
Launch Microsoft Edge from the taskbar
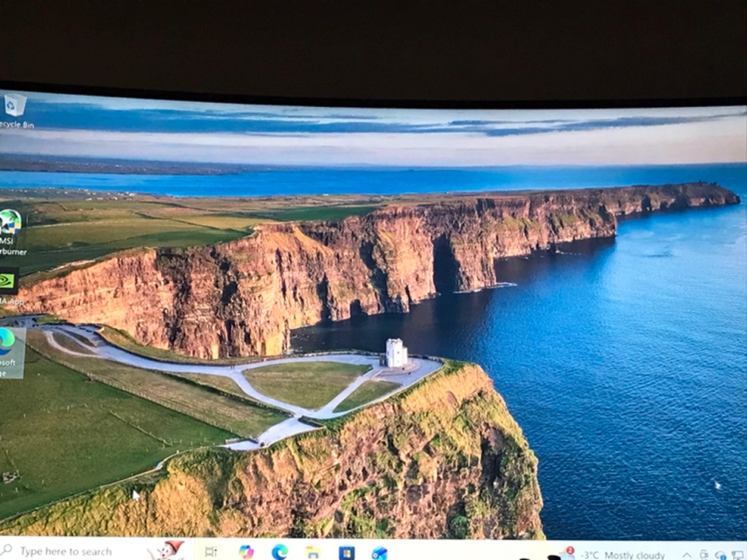[x=280, y=552]
